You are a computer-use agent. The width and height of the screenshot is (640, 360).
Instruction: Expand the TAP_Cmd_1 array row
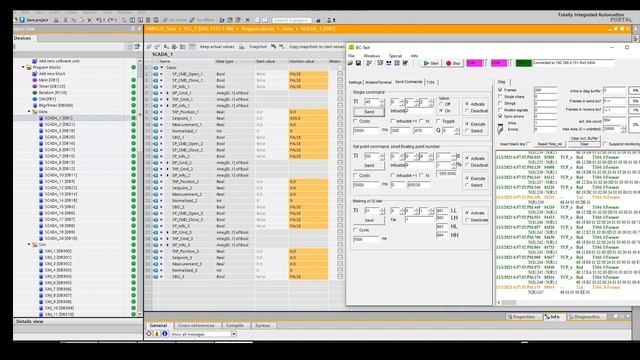[167, 99]
